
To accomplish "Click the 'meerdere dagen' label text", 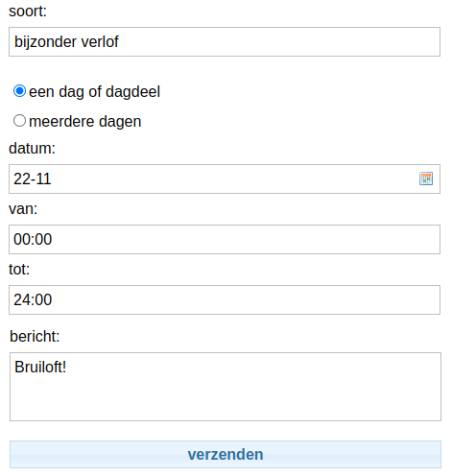I will (85, 121).
